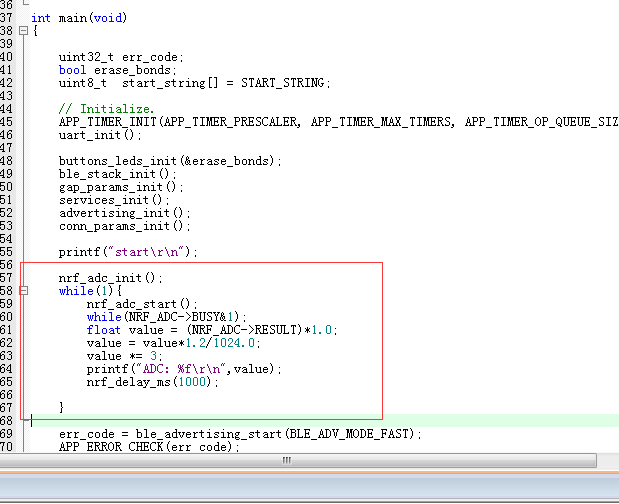Viewport: 619px width, 504px height.
Task: Click 'uart_init();' line
Action: 100,135
